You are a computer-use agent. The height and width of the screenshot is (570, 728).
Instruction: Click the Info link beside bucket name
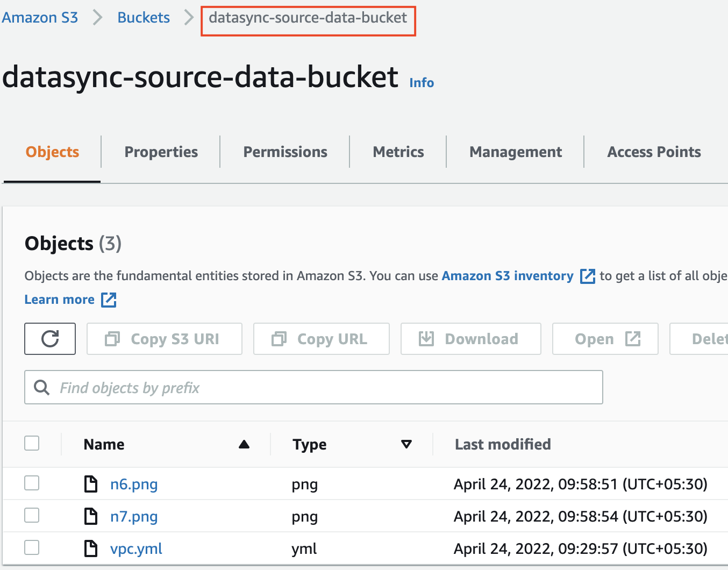(421, 82)
